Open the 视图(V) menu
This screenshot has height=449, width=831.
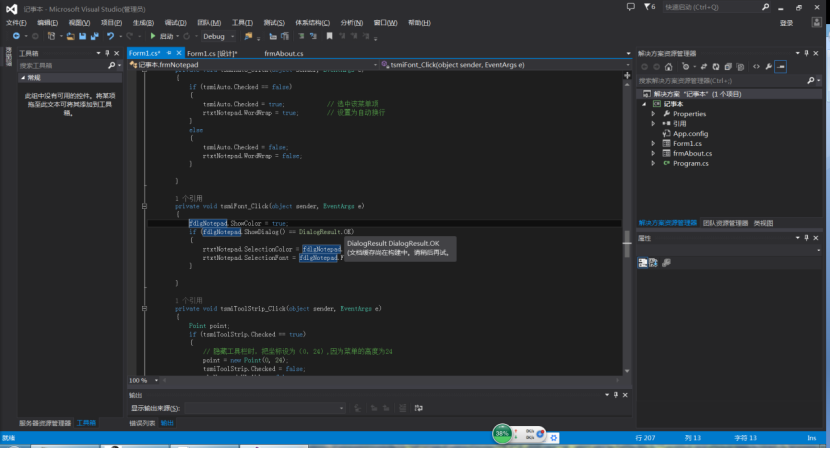click(79, 23)
